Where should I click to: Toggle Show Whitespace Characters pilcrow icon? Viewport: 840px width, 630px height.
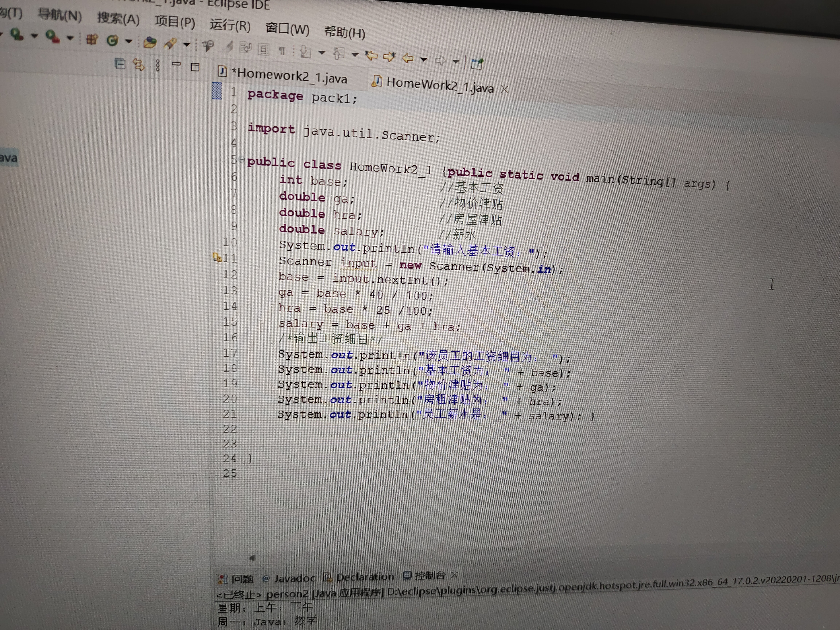click(x=282, y=50)
